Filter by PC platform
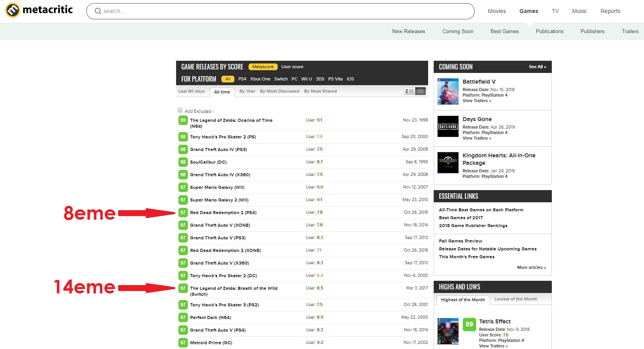The height and width of the screenshot is (349, 644). coord(295,79)
